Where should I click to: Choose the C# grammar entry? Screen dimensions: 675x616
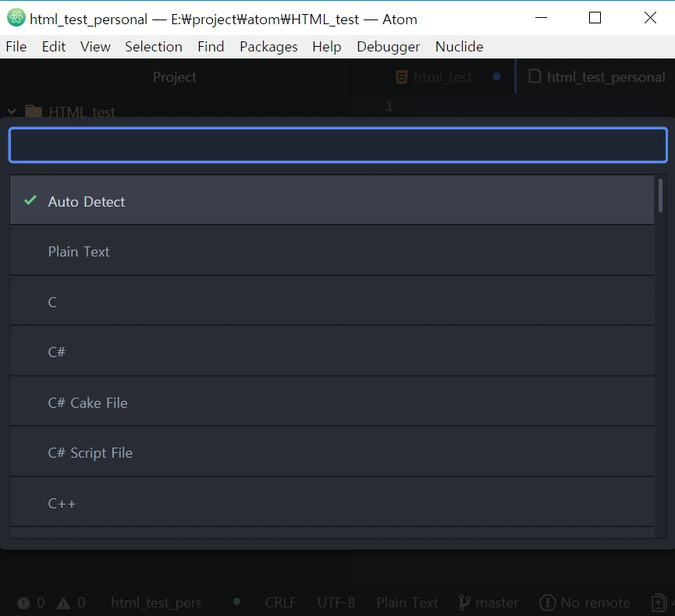pyautogui.click(x=332, y=352)
